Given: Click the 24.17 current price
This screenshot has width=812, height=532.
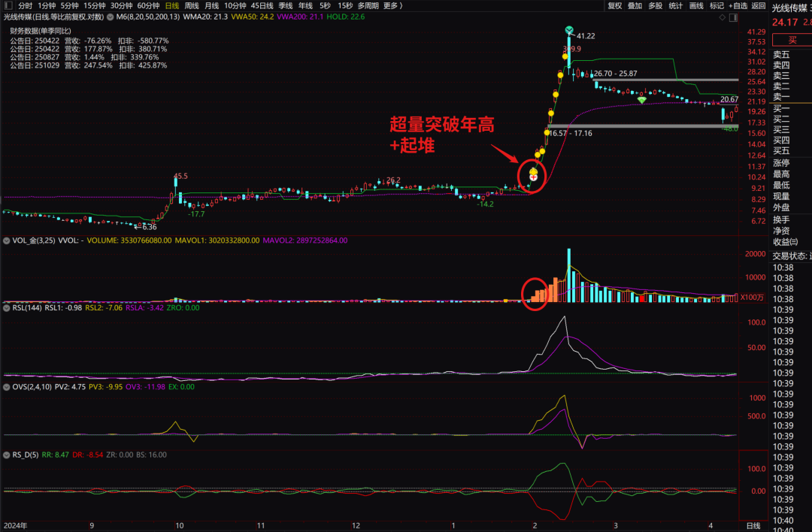Looking at the screenshot, I should (x=784, y=23).
